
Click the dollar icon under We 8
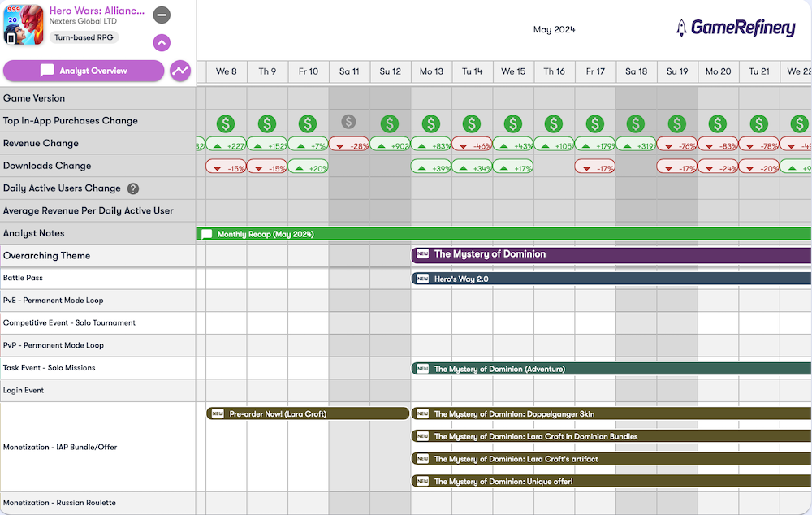click(226, 123)
